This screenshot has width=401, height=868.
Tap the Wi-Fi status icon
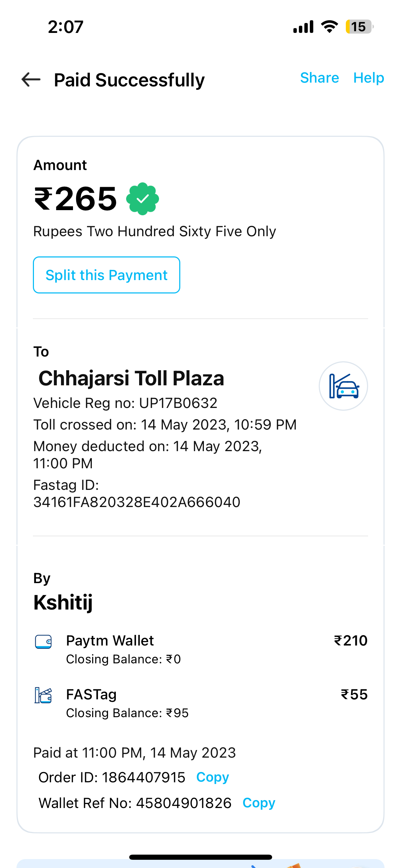[329, 27]
